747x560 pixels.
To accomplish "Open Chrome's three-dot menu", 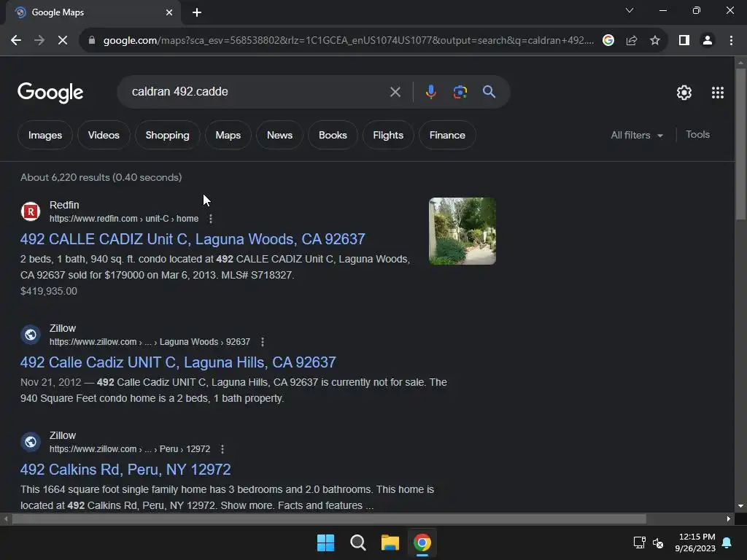I will pos(731,41).
